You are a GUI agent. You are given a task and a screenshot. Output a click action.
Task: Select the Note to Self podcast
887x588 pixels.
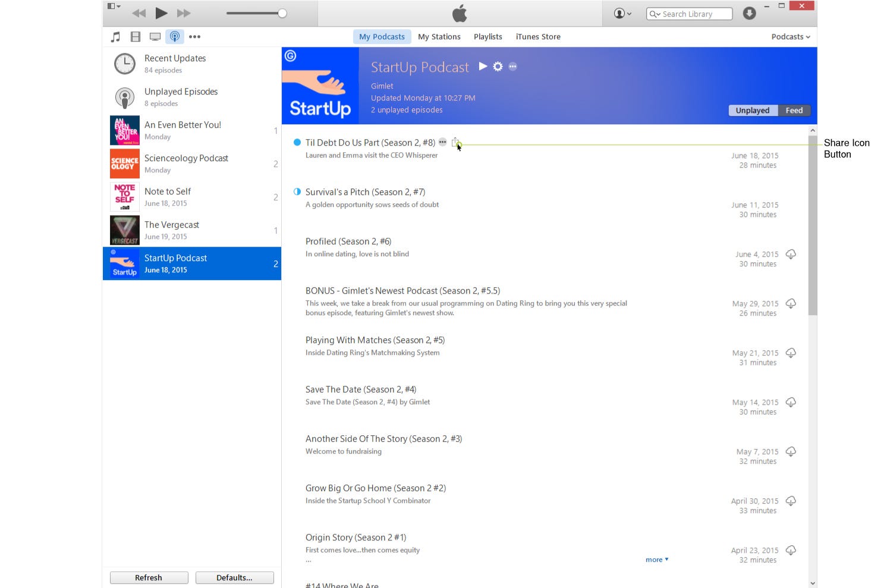[x=192, y=197]
